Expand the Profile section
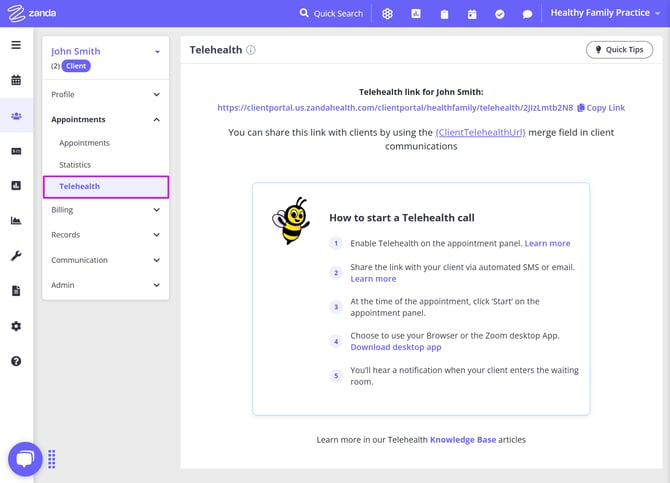The image size is (670, 483). [x=106, y=95]
